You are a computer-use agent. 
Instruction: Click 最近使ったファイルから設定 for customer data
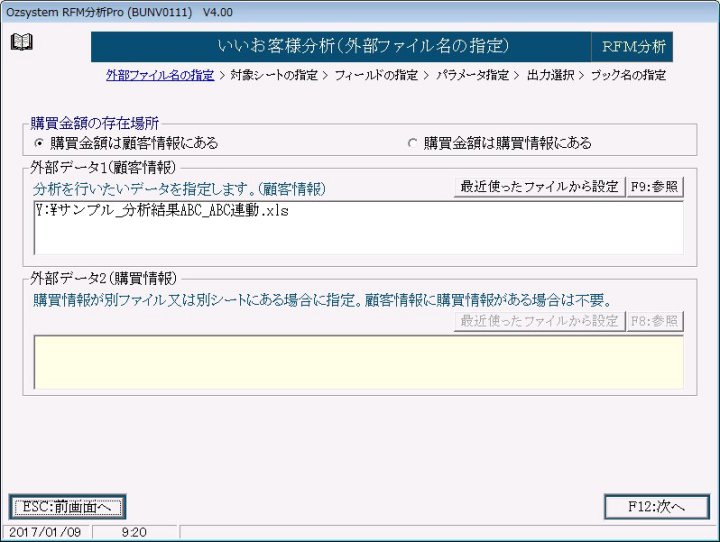coord(539,187)
